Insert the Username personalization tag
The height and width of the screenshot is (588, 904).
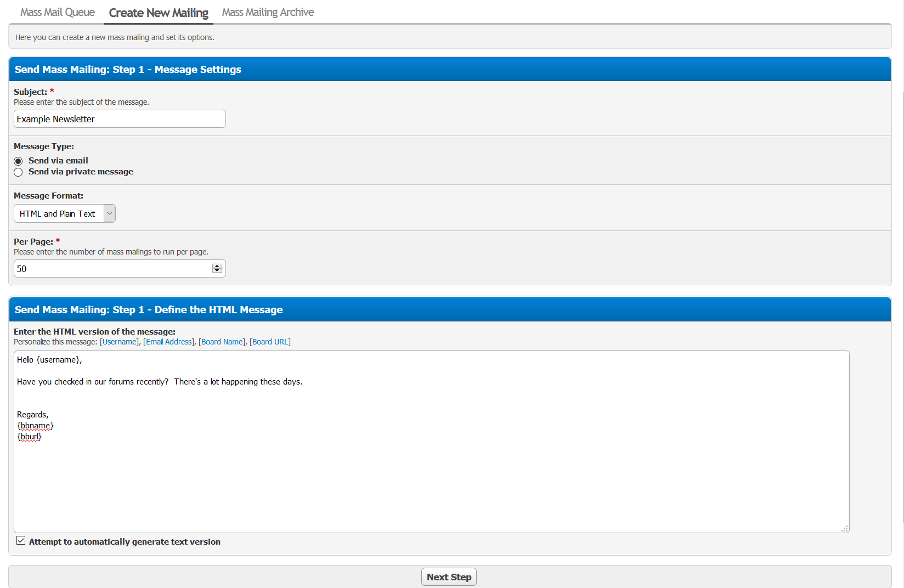point(119,342)
